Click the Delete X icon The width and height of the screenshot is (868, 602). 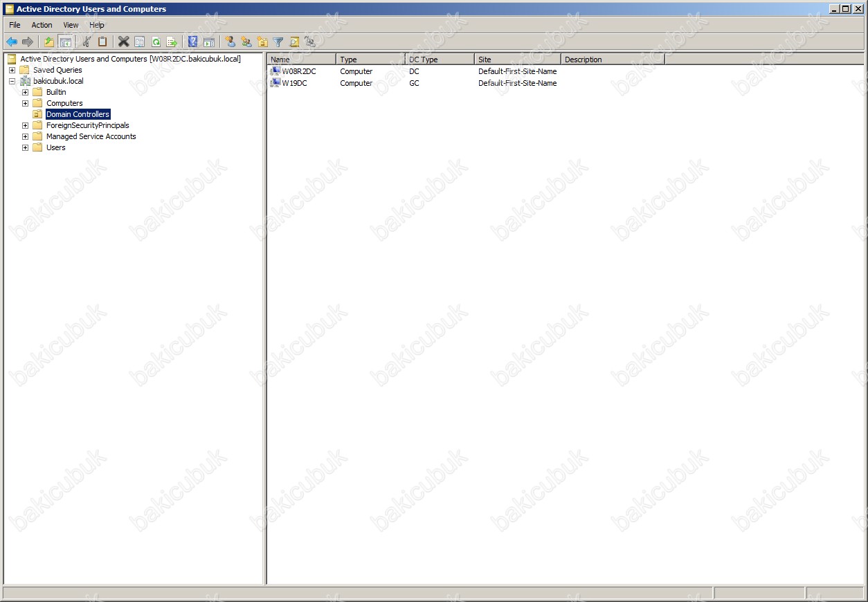pos(123,42)
